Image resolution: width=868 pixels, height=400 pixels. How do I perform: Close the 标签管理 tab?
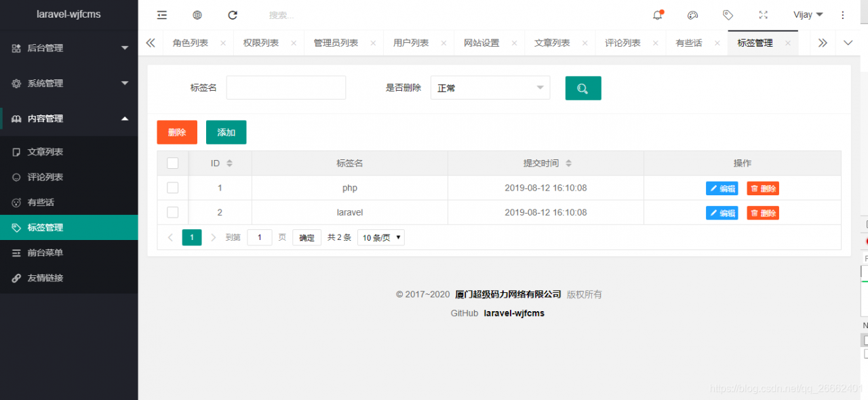[x=787, y=43]
